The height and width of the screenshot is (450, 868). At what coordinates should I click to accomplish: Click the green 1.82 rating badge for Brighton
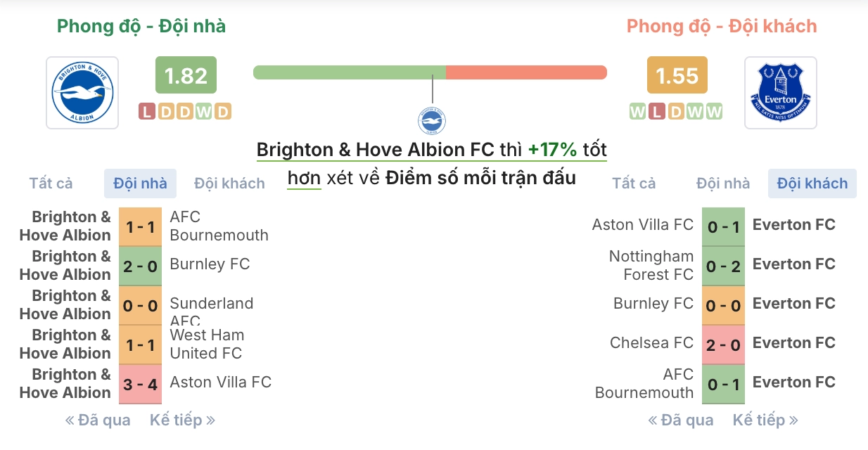coord(184,75)
